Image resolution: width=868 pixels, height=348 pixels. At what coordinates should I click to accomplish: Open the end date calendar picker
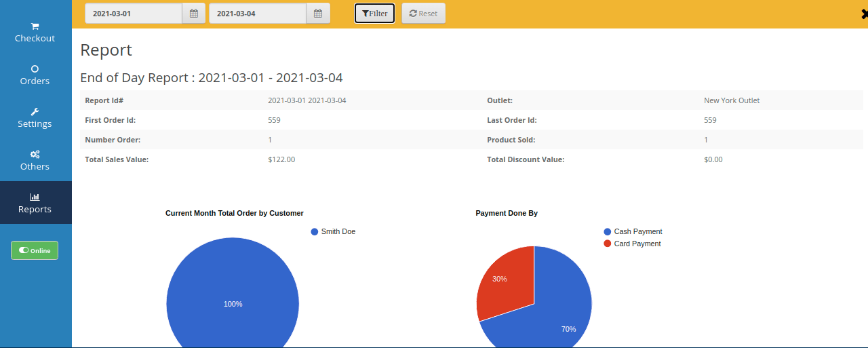[317, 14]
